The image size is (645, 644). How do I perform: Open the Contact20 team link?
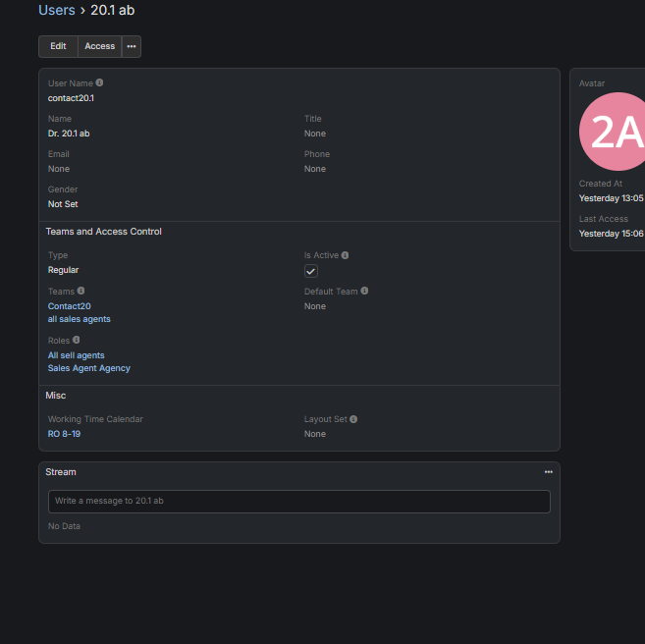tap(69, 306)
